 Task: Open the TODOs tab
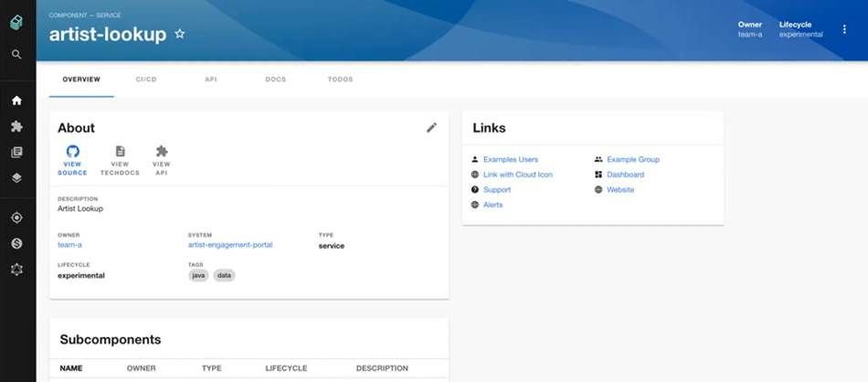point(341,80)
